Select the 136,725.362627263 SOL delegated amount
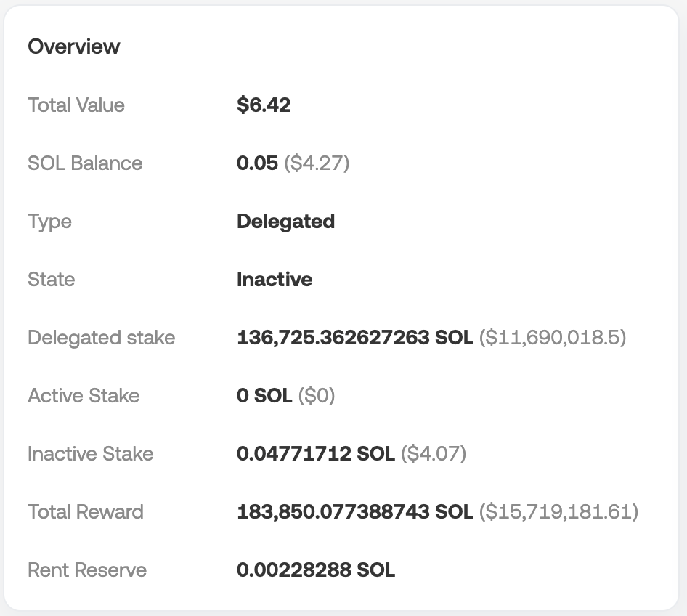 tap(354, 338)
